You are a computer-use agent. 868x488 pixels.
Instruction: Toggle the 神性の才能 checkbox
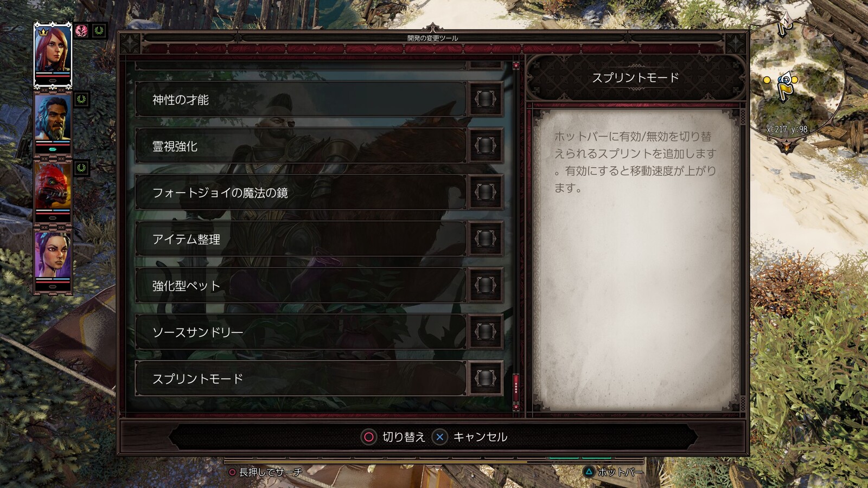pos(486,99)
